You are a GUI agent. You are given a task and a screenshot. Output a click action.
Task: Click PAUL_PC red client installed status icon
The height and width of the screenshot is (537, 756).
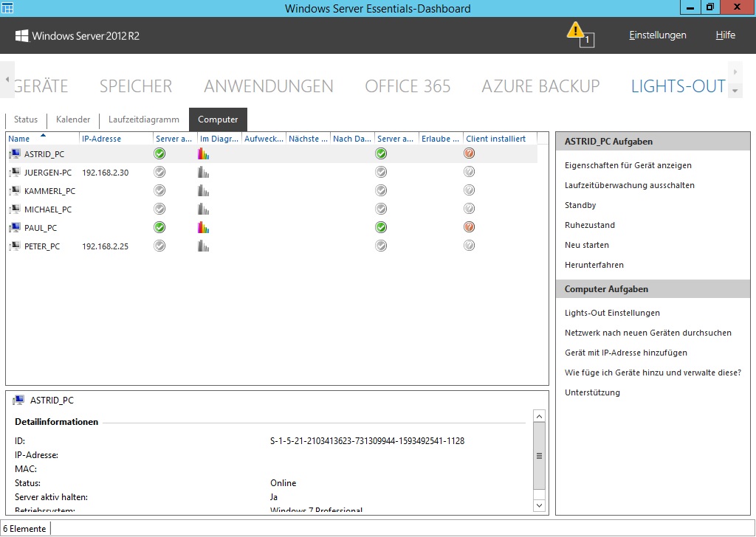(x=469, y=227)
